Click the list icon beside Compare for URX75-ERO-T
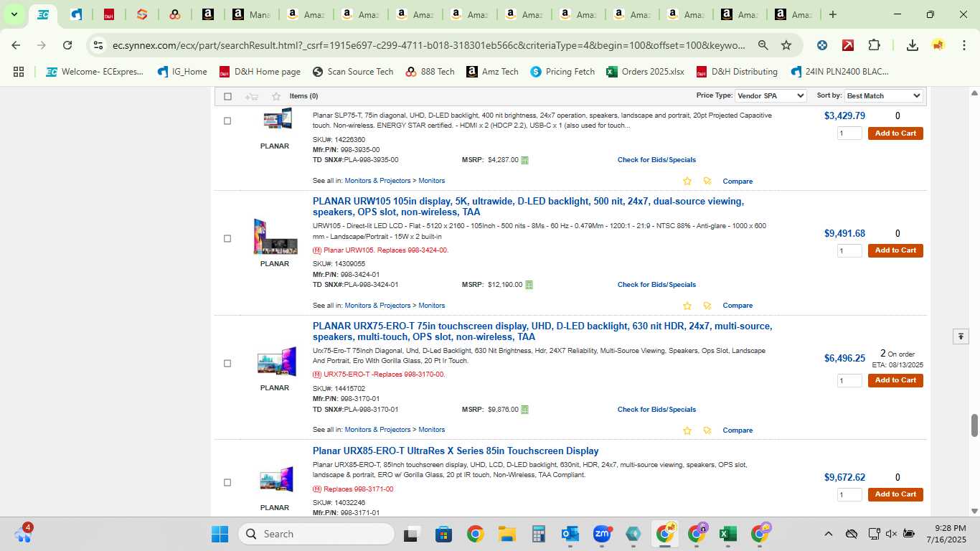Viewport: 980px width, 551px height. pos(707,430)
